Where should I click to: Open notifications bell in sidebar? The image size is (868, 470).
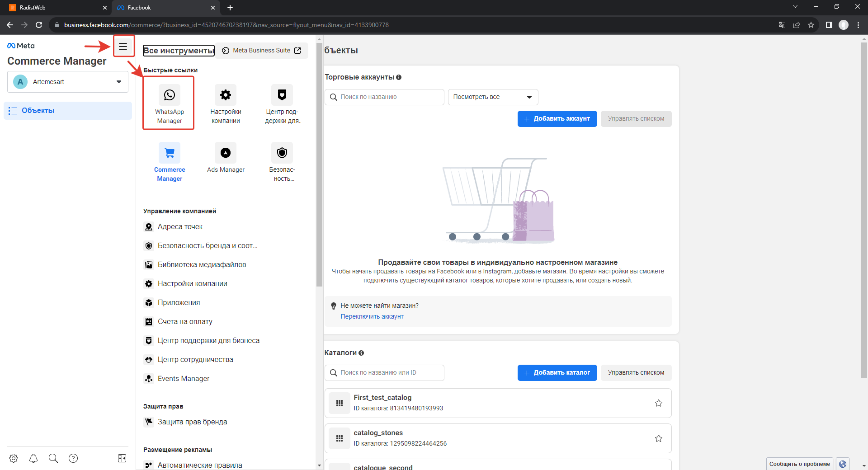coord(33,458)
